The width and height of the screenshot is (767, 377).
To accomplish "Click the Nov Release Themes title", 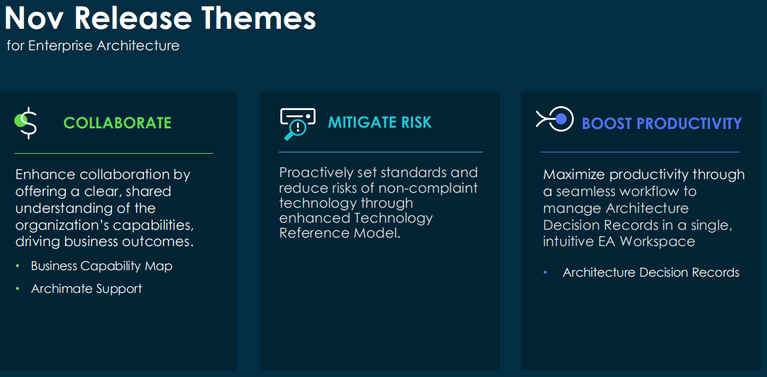I will pos(160,18).
